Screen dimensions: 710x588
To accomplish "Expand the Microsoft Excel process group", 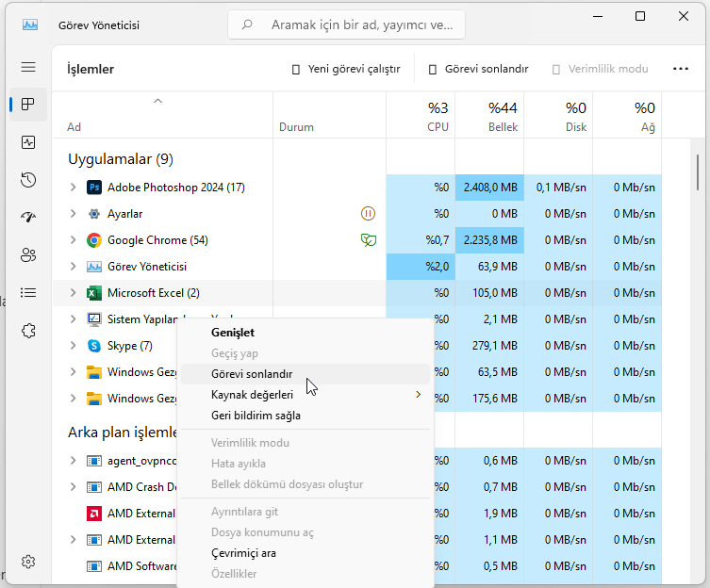I will point(73,293).
